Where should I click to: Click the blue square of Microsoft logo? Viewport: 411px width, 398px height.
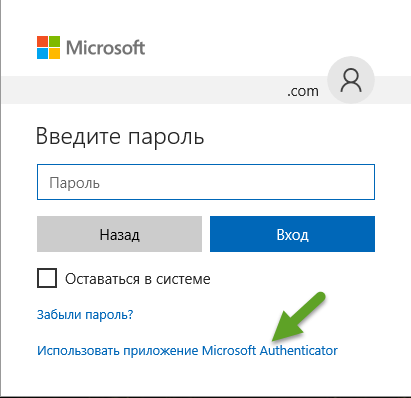[x=42, y=54]
